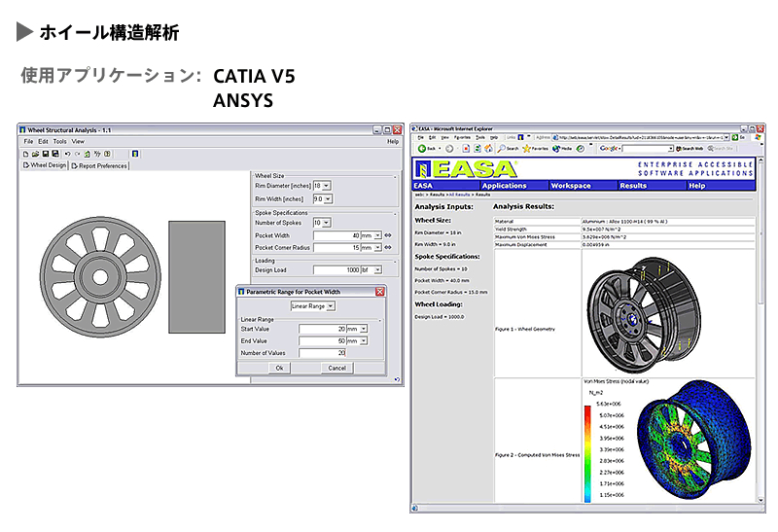The height and width of the screenshot is (532, 778).
Task: Click the parametric range icon beside Pocket Width
Action: 388,235
